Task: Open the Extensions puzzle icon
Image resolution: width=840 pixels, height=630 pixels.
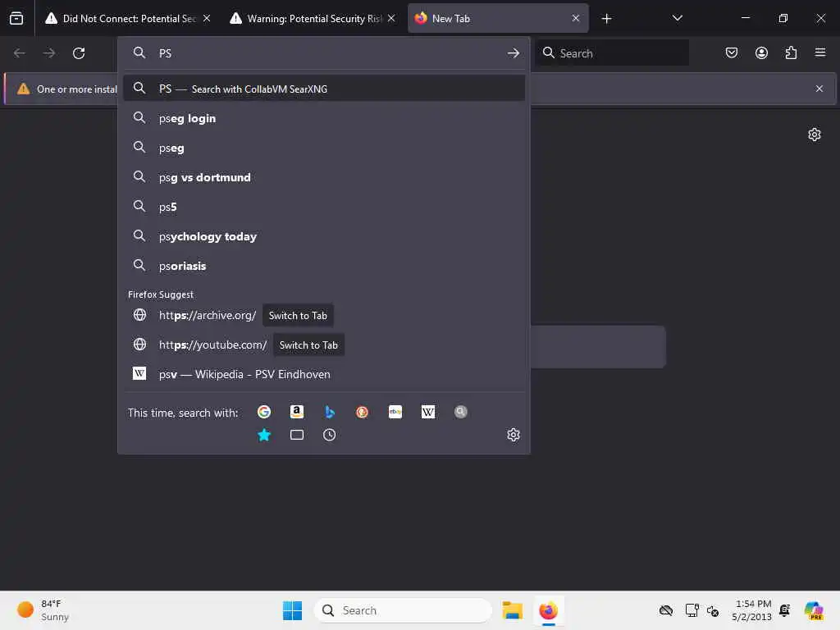Action: click(x=791, y=52)
